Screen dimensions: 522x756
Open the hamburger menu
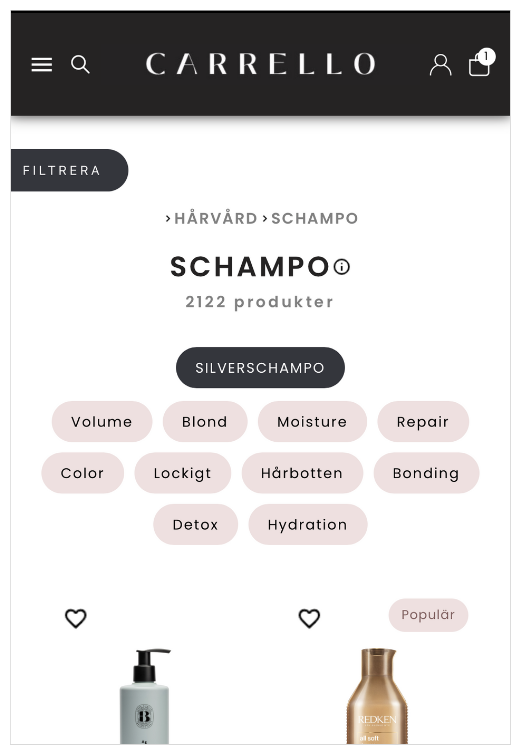(x=42, y=65)
